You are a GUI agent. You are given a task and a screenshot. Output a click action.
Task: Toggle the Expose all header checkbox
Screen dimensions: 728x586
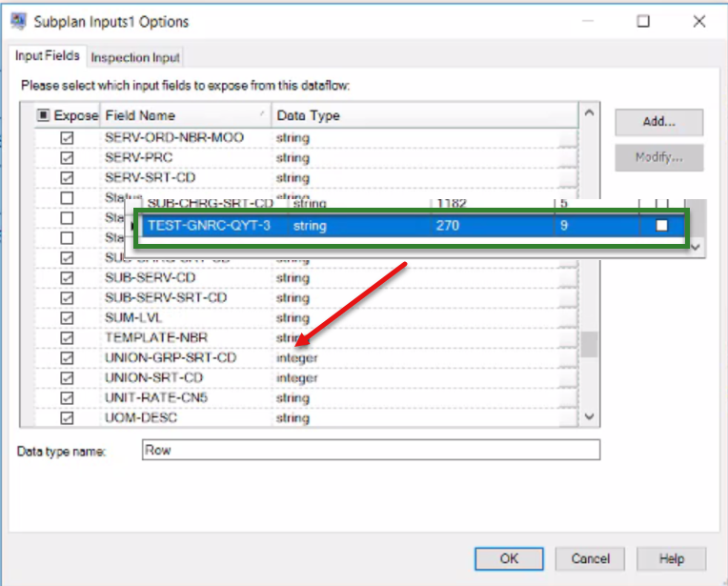(43, 114)
